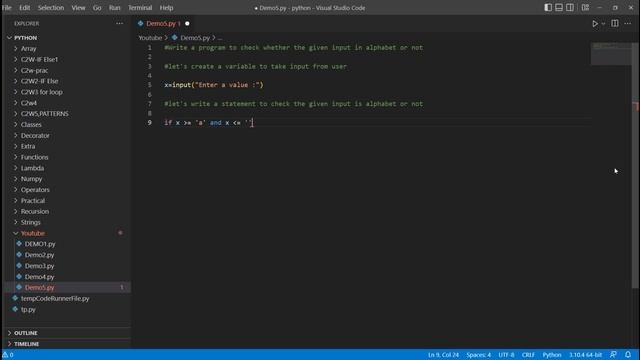Open the Run menu
Screen dimensions: 640x360
(114, 8)
